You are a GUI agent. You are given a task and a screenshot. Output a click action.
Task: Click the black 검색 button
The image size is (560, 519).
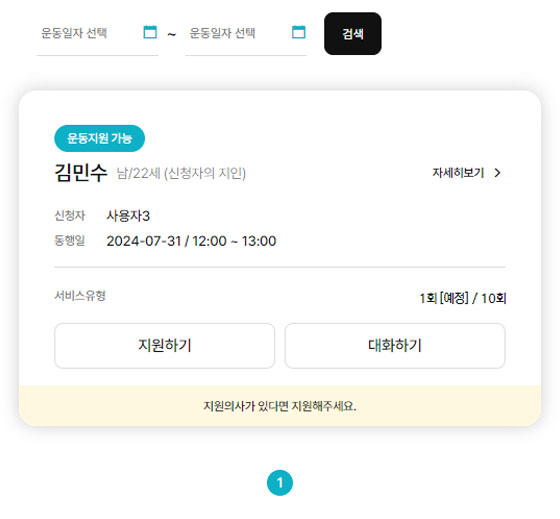pos(353,34)
